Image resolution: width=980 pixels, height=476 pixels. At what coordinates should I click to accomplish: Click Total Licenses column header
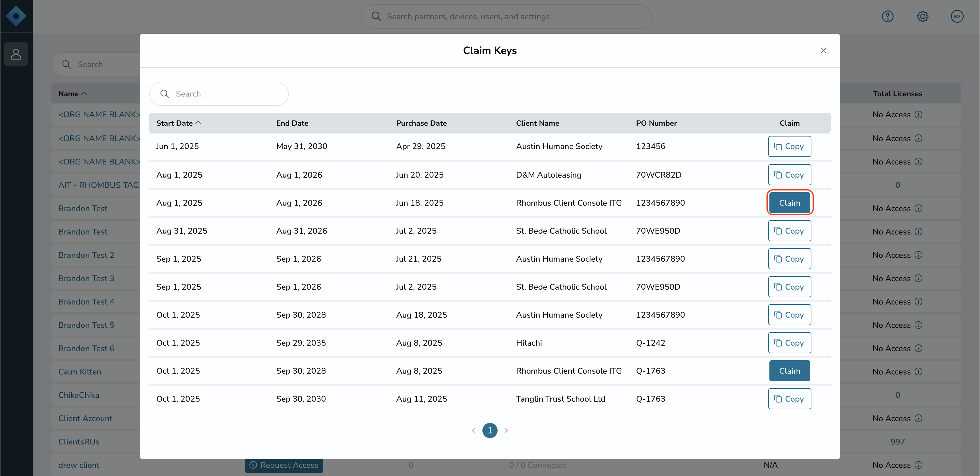[x=897, y=94]
